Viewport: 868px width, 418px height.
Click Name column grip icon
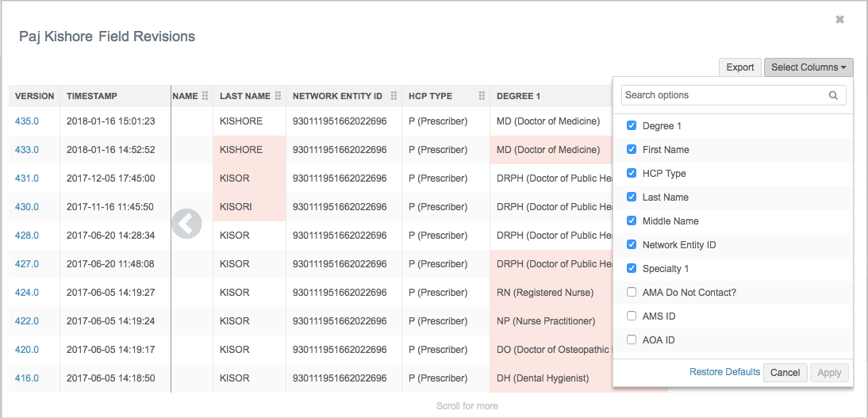tap(205, 96)
